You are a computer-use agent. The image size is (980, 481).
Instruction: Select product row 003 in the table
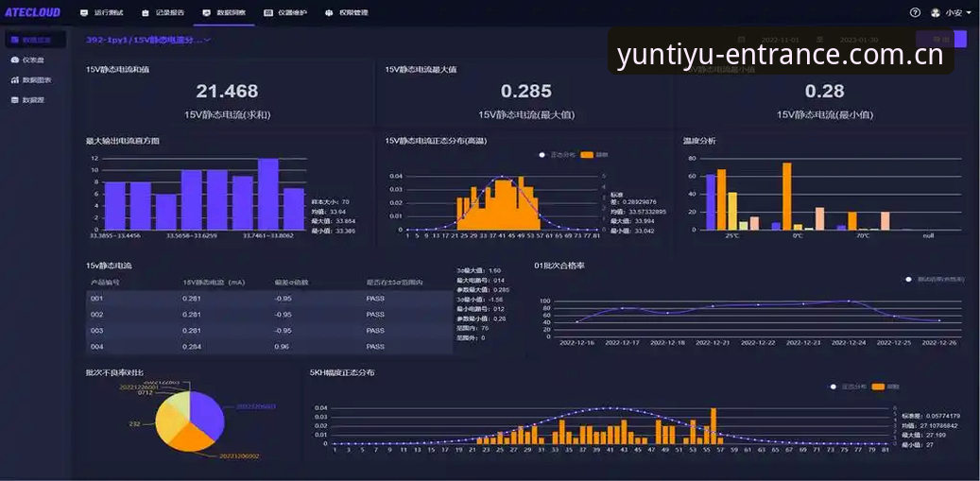(x=268, y=331)
